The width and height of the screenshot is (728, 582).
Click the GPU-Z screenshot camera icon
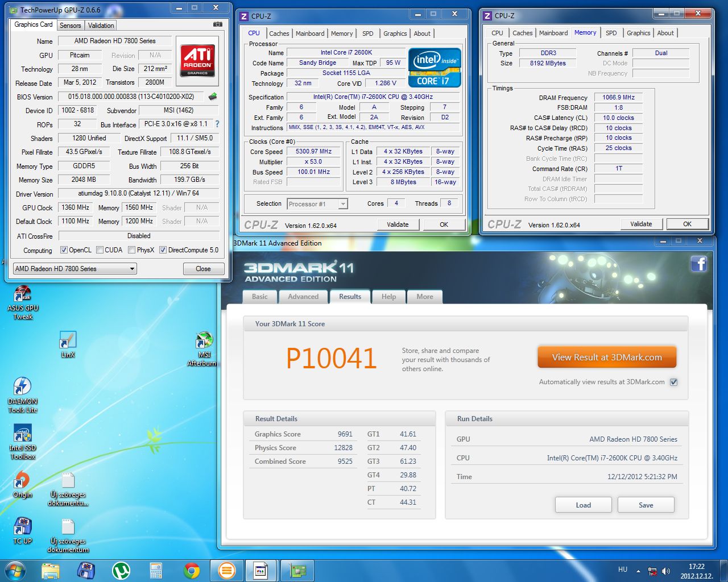pyautogui.click(x=217, y=24)
